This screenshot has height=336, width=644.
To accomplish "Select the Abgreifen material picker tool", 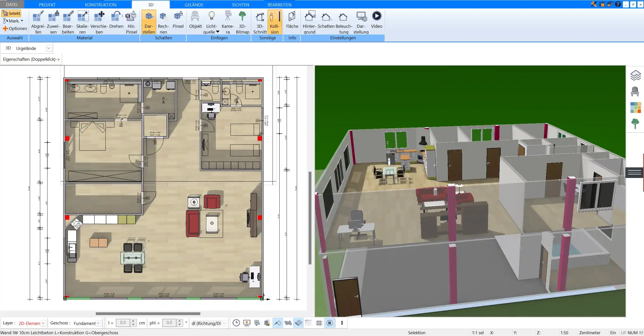I will coord(38,22).
